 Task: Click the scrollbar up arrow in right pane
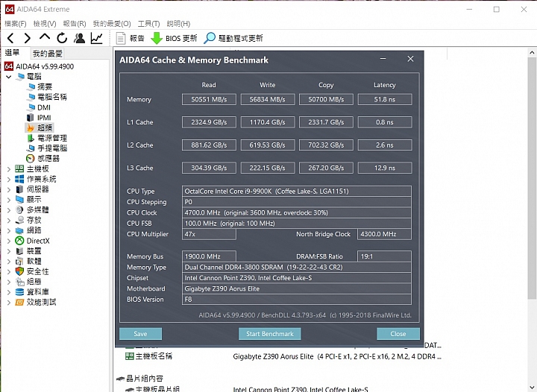(x=532, y=53)
